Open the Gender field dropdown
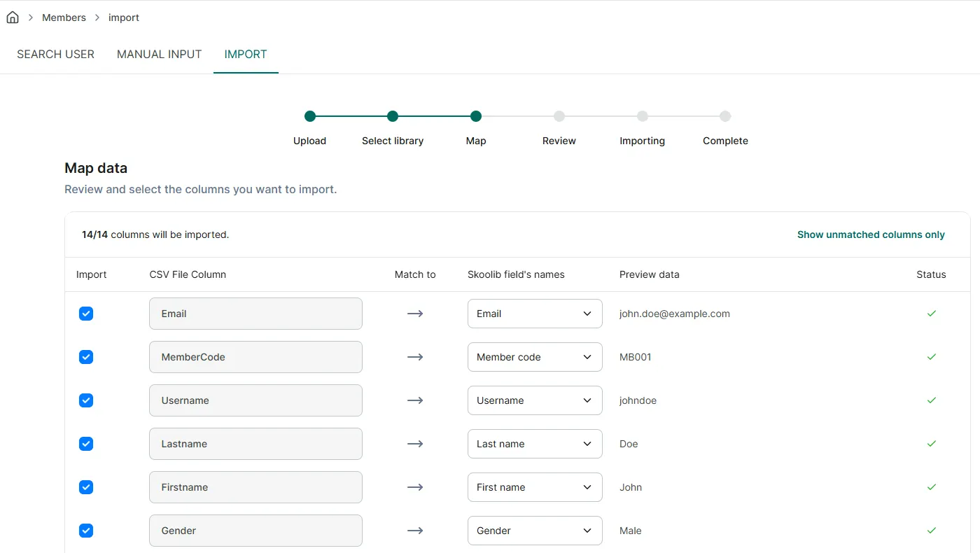This screenshot has height=553, width=980. point(535,531)
